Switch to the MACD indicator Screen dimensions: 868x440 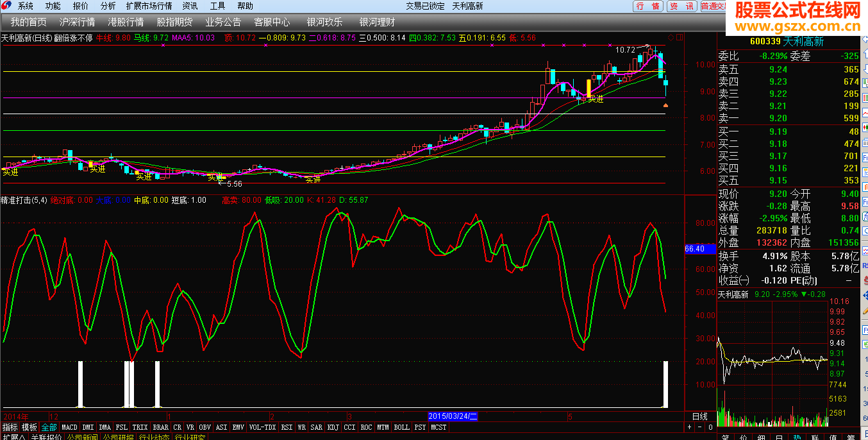click(69, 427)
